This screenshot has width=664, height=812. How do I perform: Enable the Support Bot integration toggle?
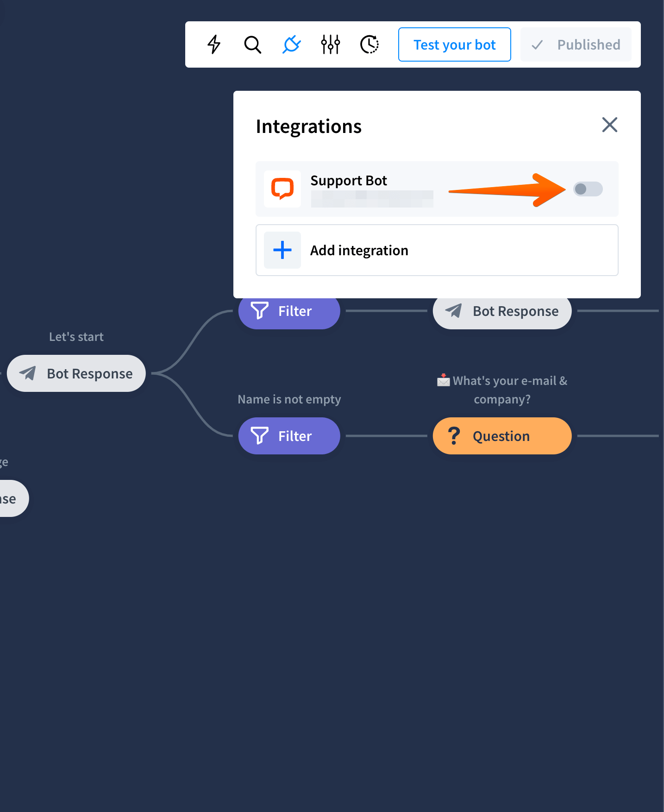[588, 189]
